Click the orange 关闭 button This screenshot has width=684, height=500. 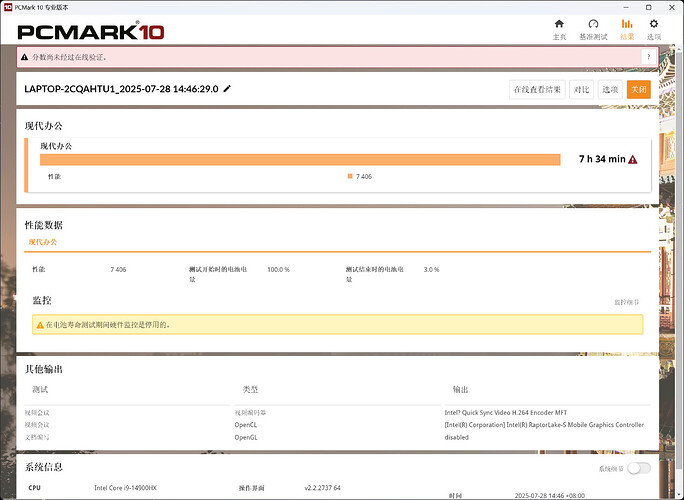coord(638,89)
